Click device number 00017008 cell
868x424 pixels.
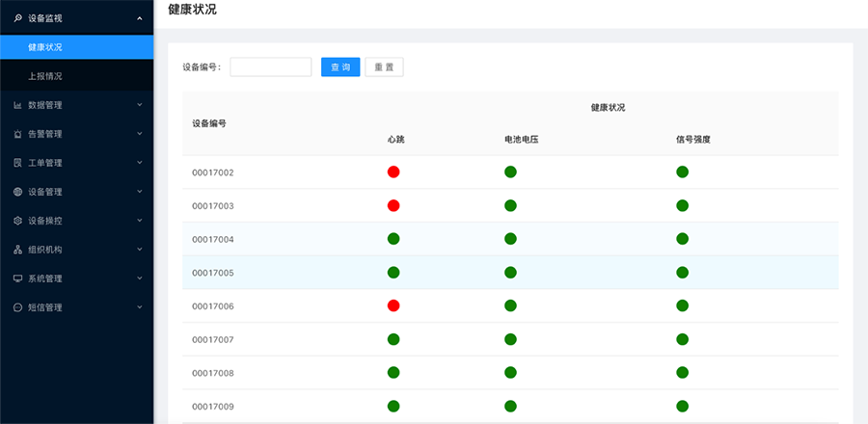point(213,373)
